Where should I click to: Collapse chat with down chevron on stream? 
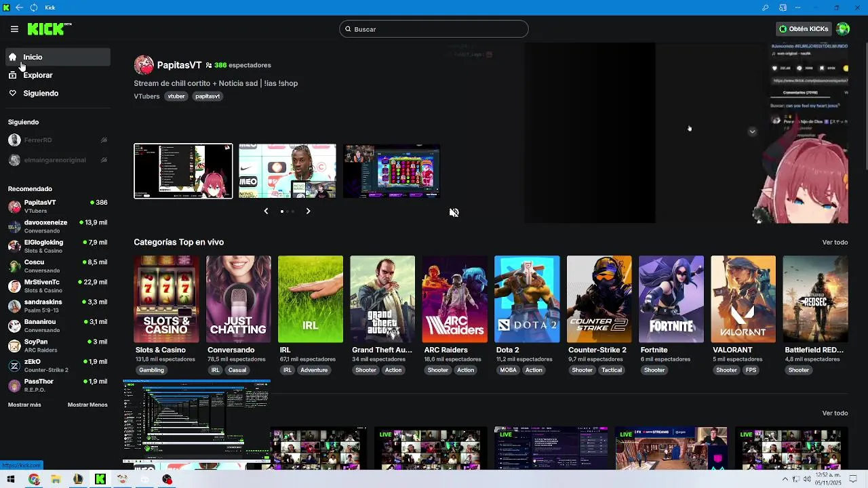click(x=752, y=131)
